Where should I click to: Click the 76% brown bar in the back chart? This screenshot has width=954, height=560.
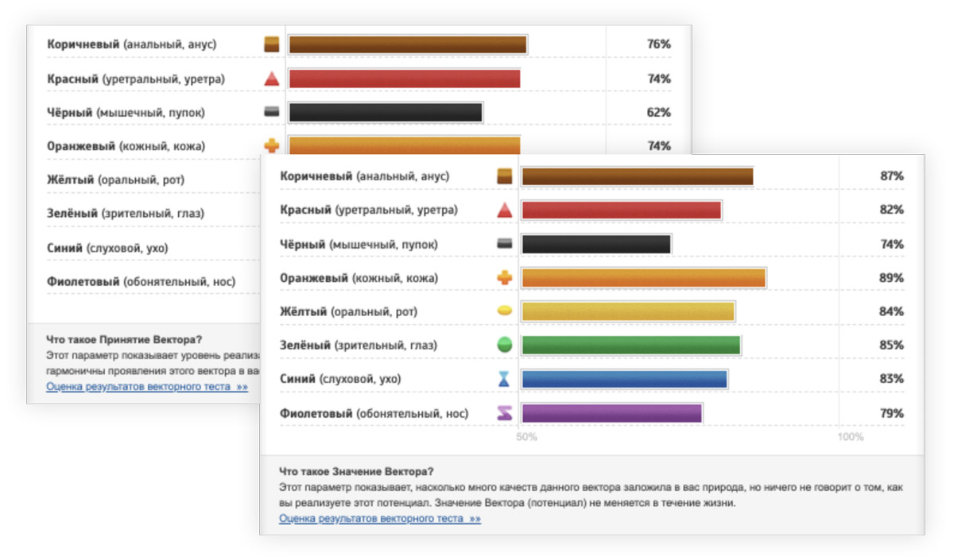tap(407, 44)
